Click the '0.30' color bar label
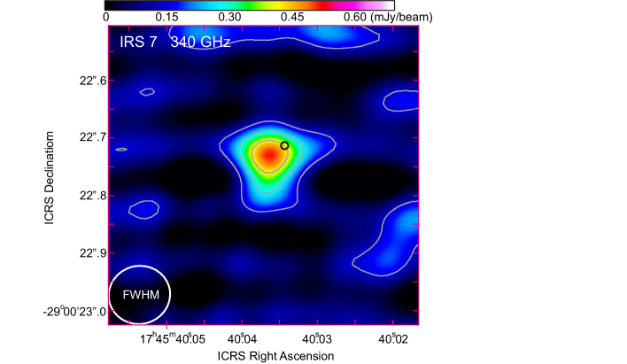The height and width of the screenshot is (364, 627). (x=229, y=17)
